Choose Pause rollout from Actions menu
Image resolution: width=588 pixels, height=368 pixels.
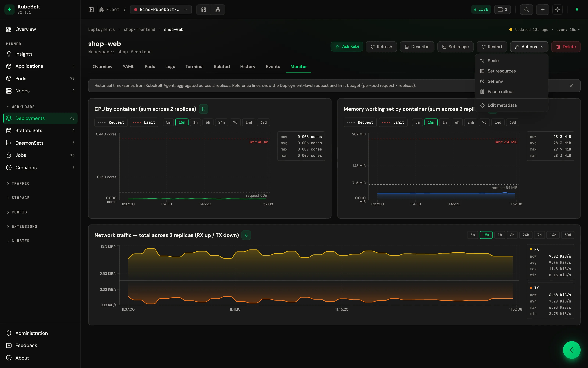tap(511, 91)
